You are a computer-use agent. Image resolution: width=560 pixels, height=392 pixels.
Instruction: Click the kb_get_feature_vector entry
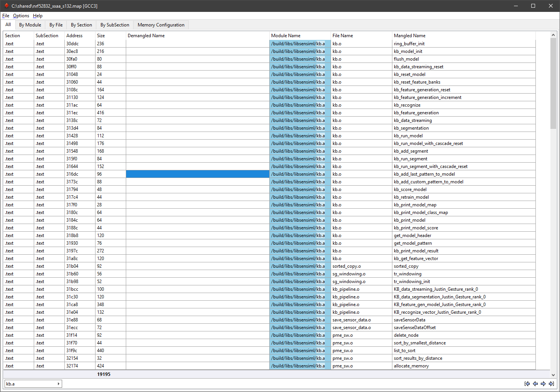point(464,259)
